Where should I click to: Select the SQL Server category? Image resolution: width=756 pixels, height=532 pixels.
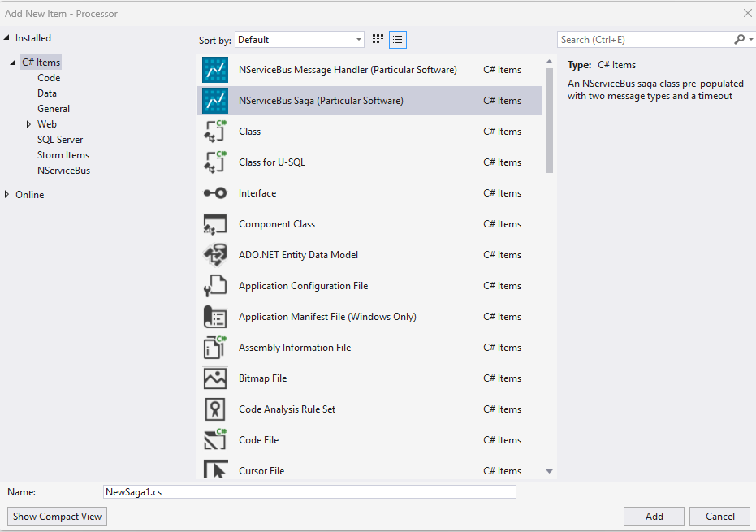click(60, 140)
